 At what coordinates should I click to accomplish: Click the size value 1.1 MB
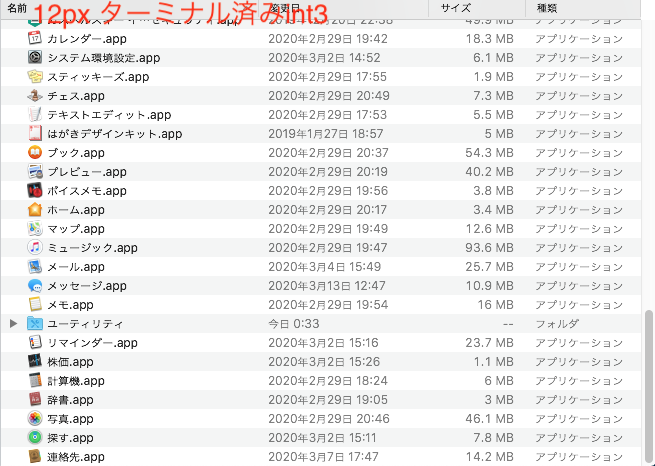pyautogui.click(x=493, y=362)
